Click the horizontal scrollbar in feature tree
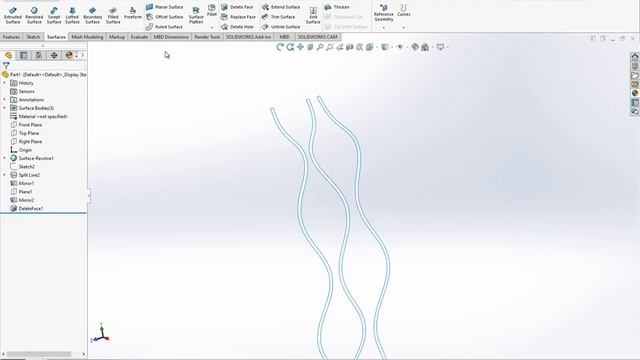The image size is (640, 360). (x=39, y=354)
